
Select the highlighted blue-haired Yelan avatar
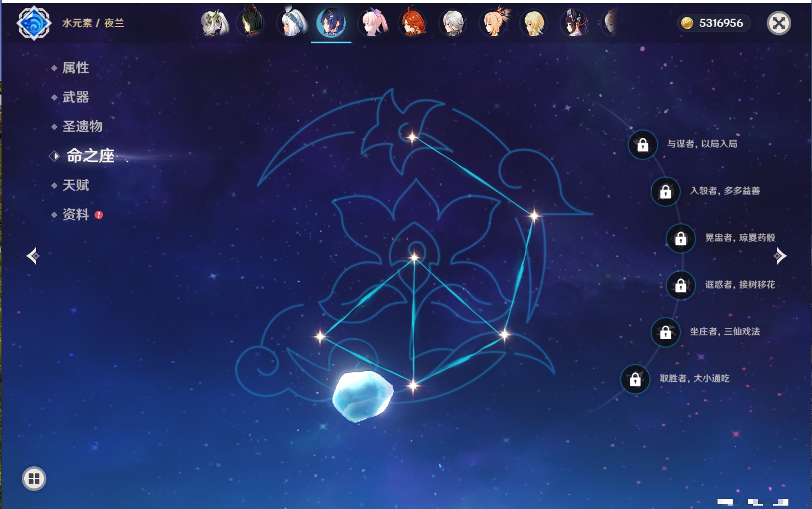point(331,23)
